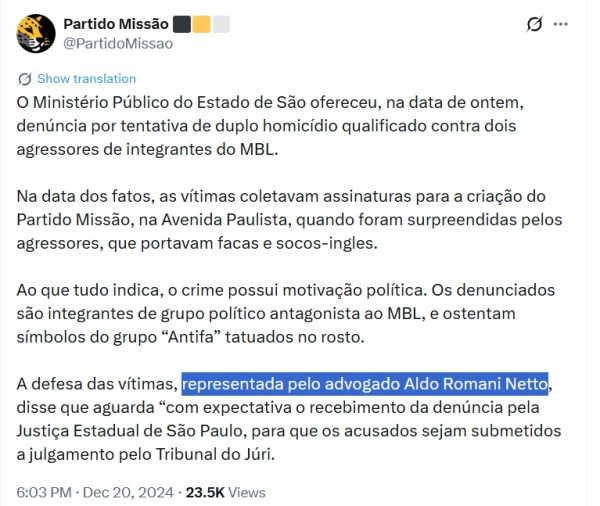Click the yellow square emoji after name
The image size is (600, 506).
201,23
